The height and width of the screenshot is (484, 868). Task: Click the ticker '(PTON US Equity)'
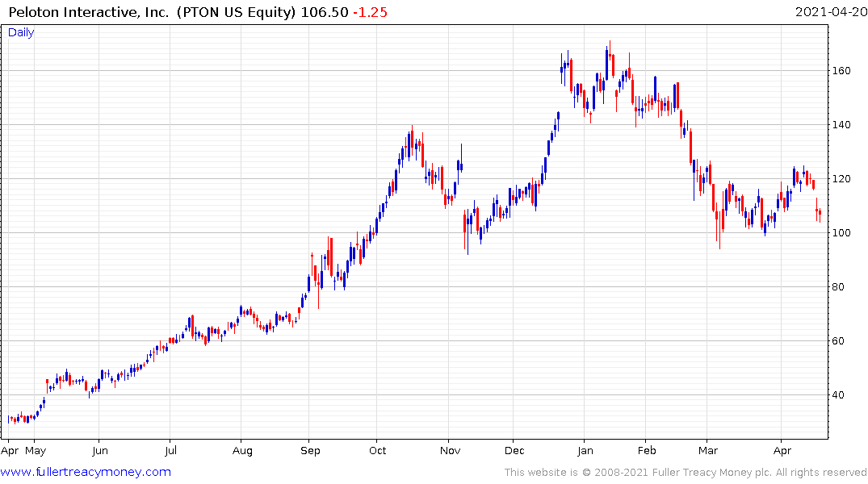click(237, 12)
